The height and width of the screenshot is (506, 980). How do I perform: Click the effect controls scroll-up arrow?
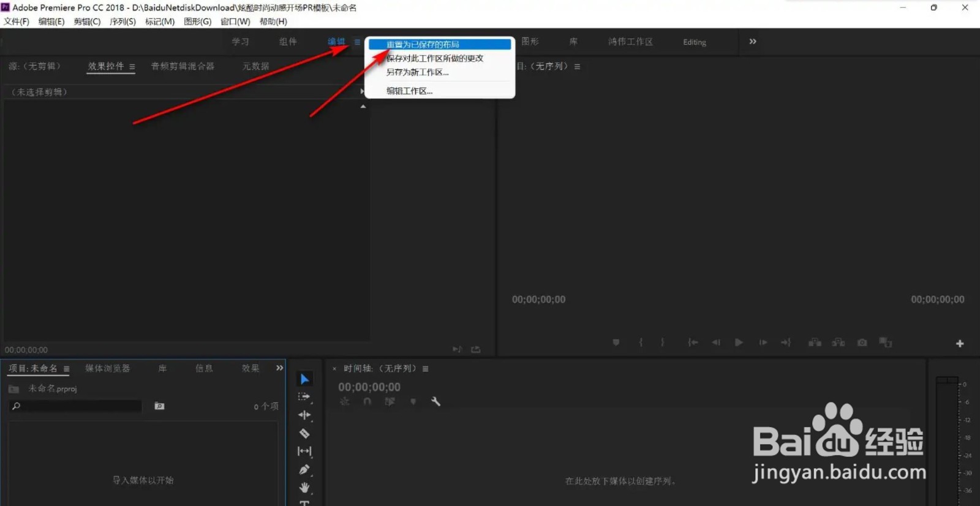(363, 107)
